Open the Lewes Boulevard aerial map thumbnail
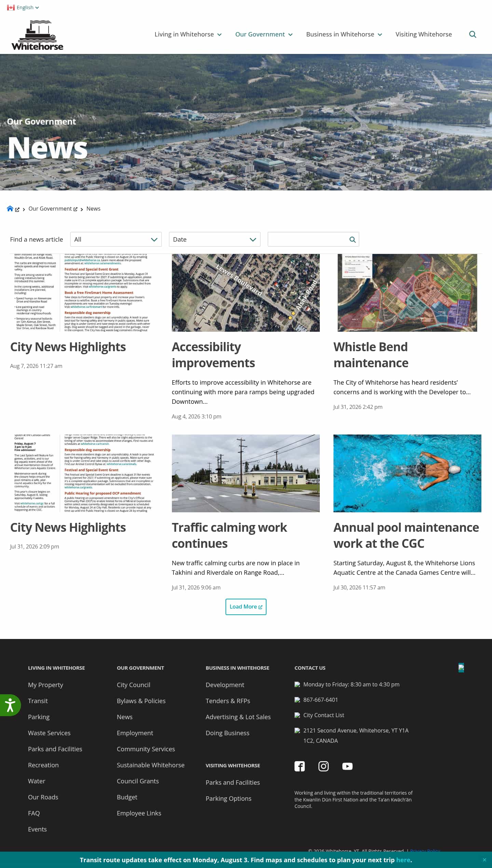492x868 pixels. pyautogui.click(x=246, y=293)
